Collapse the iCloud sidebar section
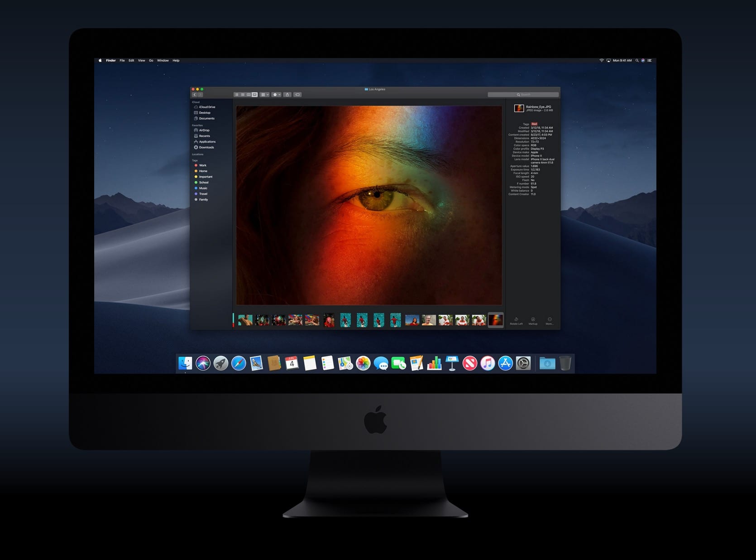The width and height of the screenshot is (756, 560). pyautogui.click(x=196, y=102)
